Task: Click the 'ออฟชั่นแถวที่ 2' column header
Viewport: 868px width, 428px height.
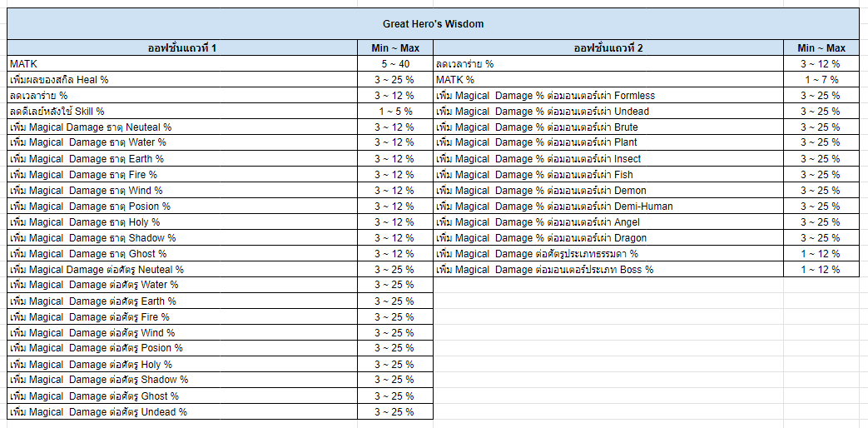Action: click(x=608, y=47)
